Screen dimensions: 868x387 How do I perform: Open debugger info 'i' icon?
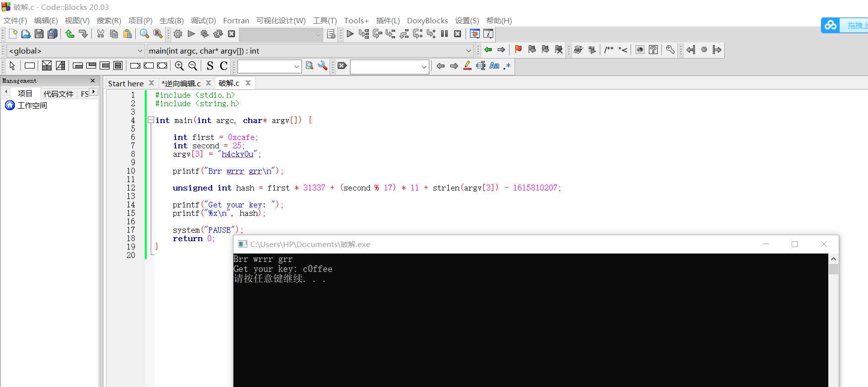(488, 34)
